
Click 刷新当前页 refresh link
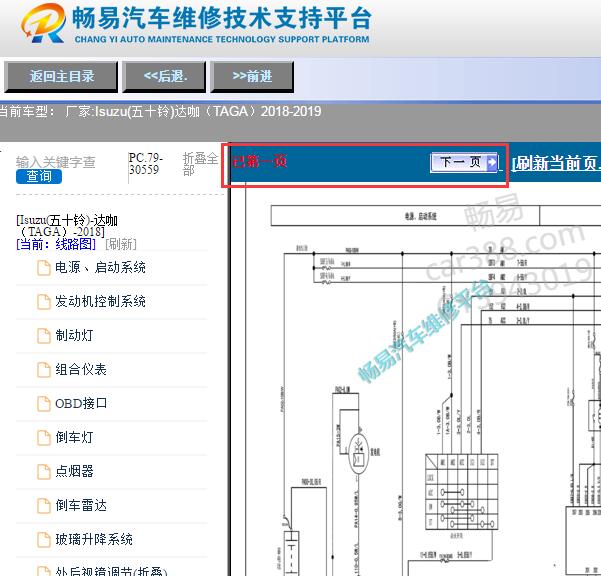[556, 164]
